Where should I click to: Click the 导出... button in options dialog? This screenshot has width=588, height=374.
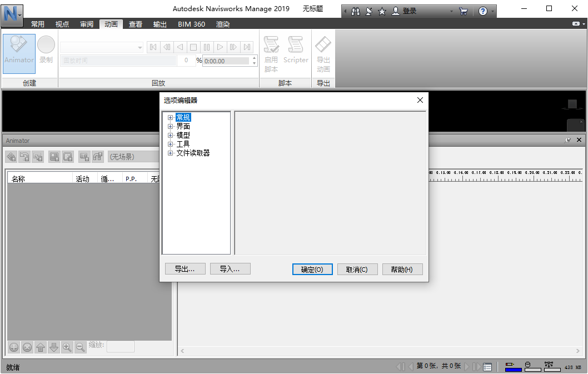(x=185, y=269)
